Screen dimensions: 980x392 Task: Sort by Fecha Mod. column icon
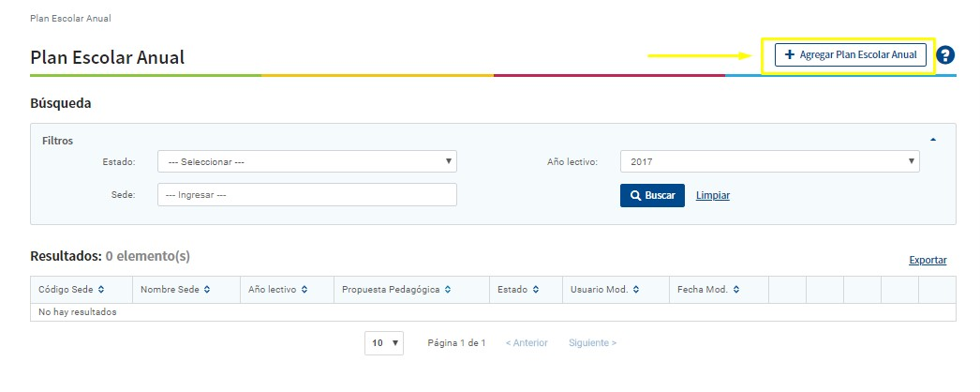[736, 290]
